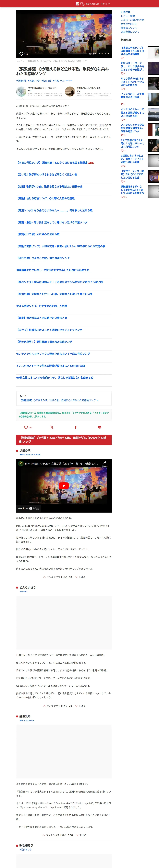Open the Mrs. GREEN APPLE channel avatar in the video
The height and width of the screenshot is (868, 159).
[x=21, y=463]
